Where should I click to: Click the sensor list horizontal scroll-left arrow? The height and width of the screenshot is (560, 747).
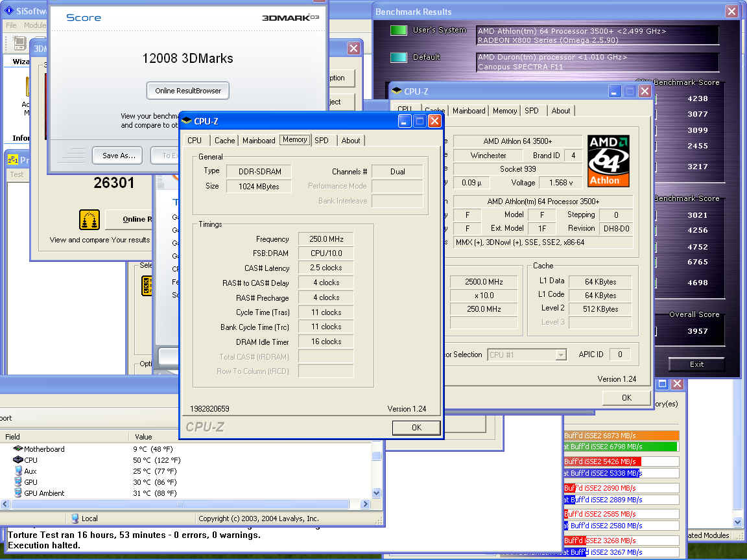coord(5,504)
